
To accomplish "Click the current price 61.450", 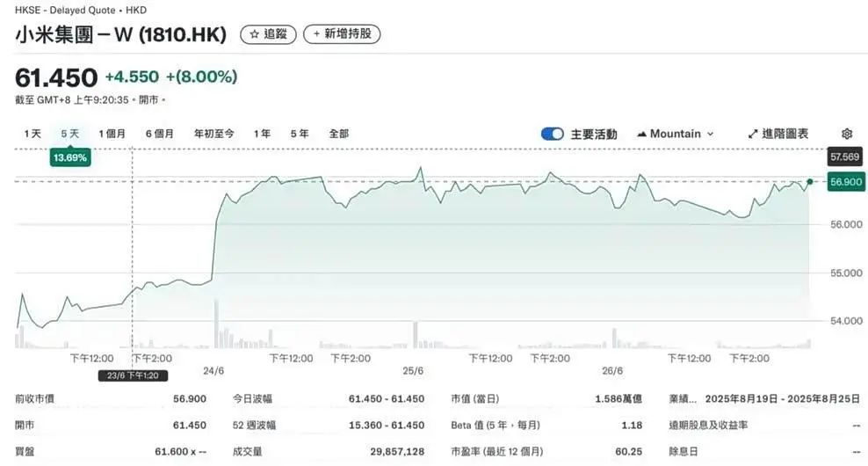I will click(x=56, y=77).
